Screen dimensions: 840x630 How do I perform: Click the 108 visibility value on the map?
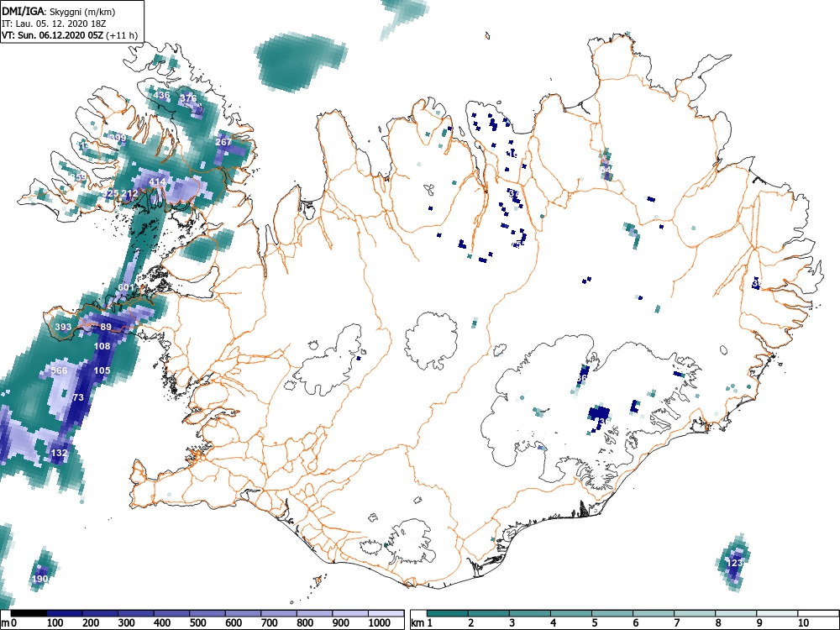click(x=102, y=346)
